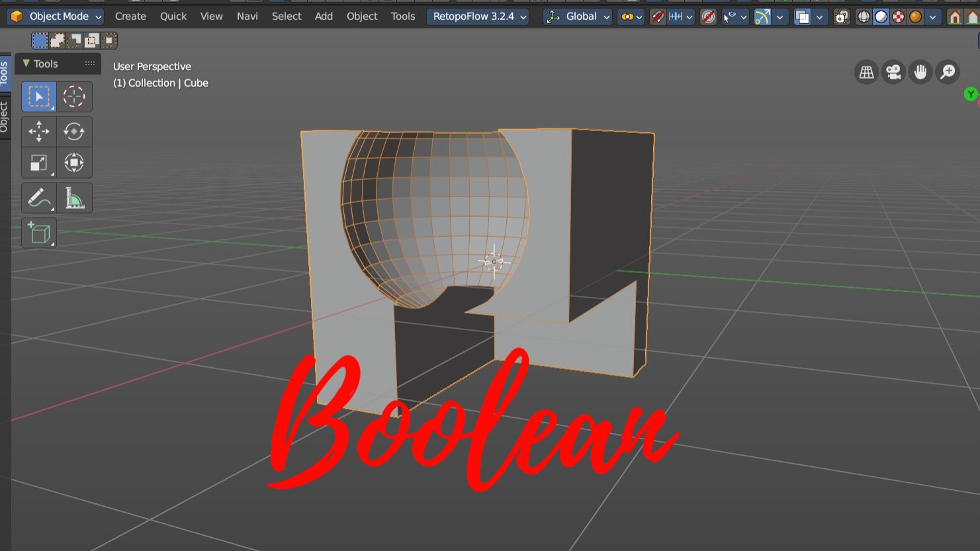Open the pivot point dropdown
Image resolution: width=980 pixels, height=551 pixels.
tap(631, 17)
